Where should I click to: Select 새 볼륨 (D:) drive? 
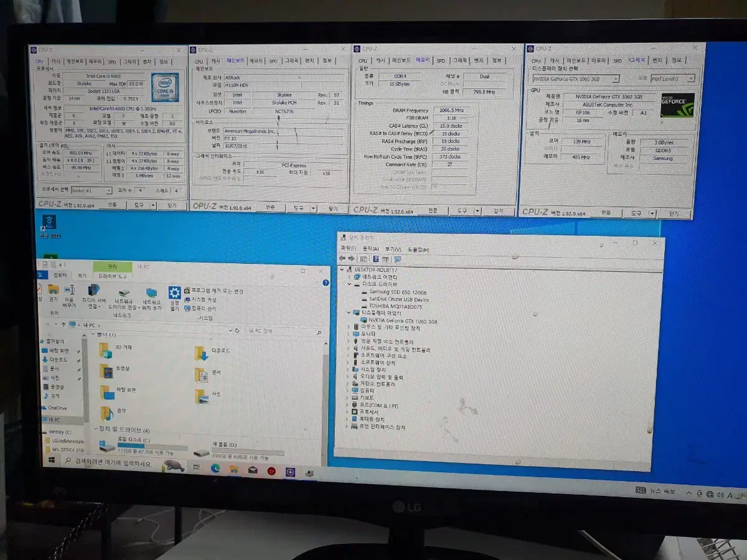(238, 451)
